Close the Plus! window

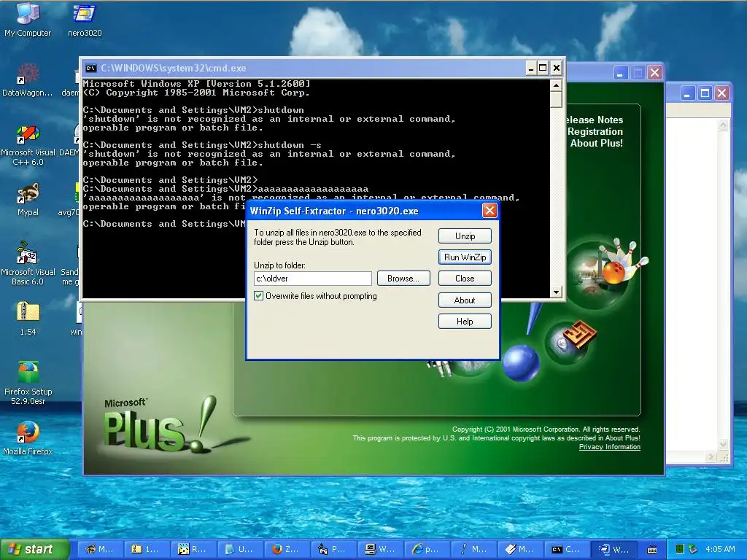[x=655, y=73]
